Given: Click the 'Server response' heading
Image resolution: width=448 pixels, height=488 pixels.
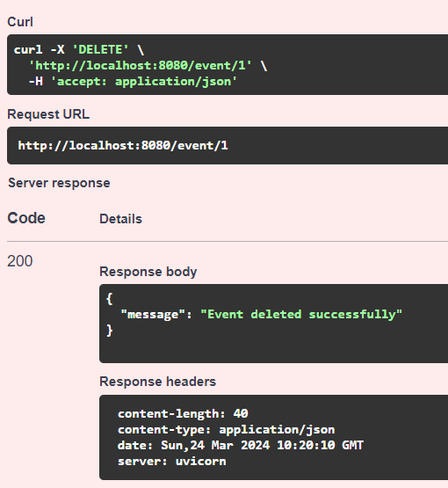Looking at the screenshot, I should coord(59,183).
